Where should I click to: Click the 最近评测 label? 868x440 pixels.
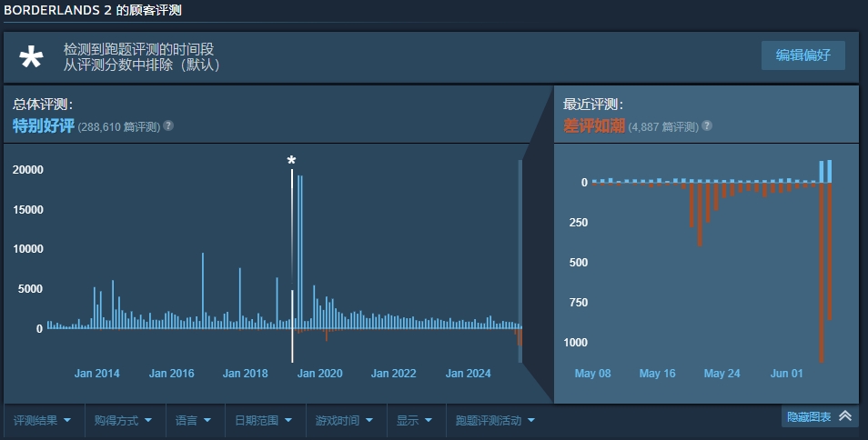593,104
